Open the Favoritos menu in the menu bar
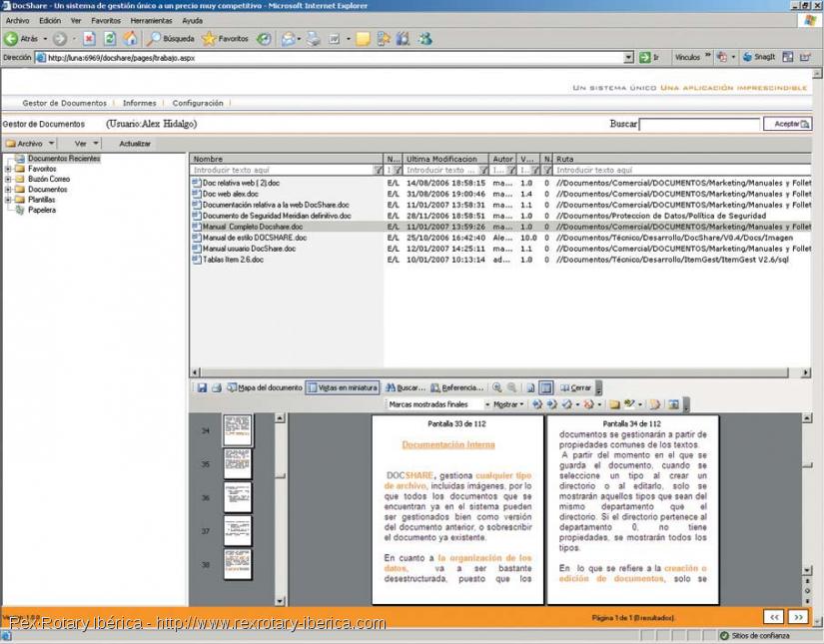Image resolution: width=824 pixels, height=644 pixels. (106, 21)
